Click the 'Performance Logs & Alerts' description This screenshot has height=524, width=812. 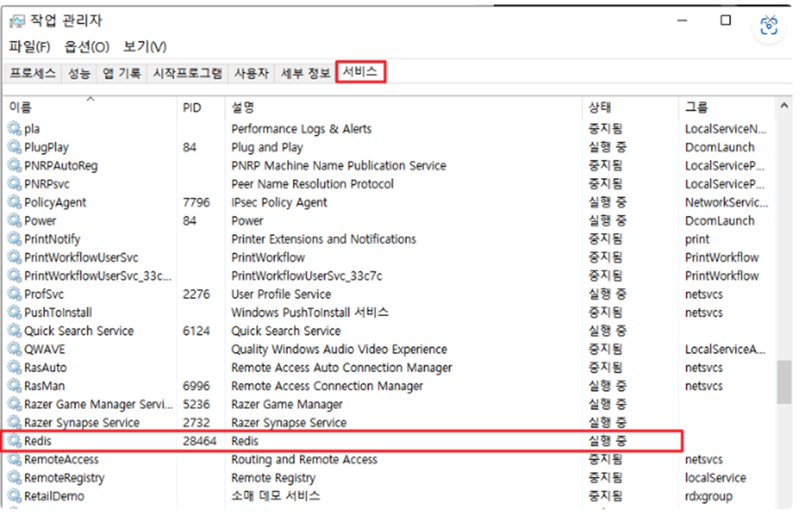(301, 129)
